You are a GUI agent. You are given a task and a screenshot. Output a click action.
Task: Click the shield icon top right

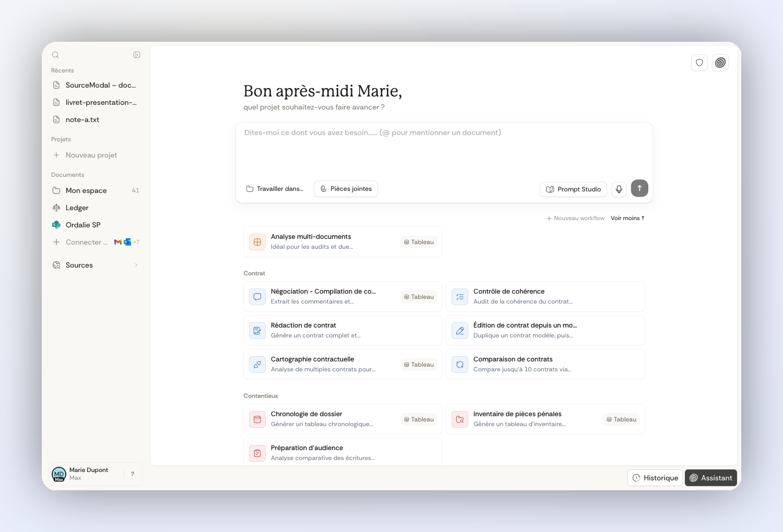(699, 63)
